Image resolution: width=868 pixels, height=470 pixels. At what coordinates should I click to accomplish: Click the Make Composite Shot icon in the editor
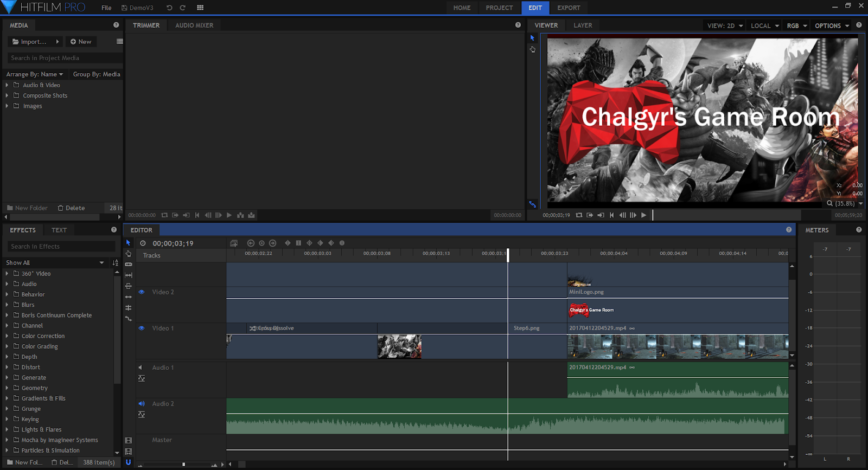[x=234, y=243]
